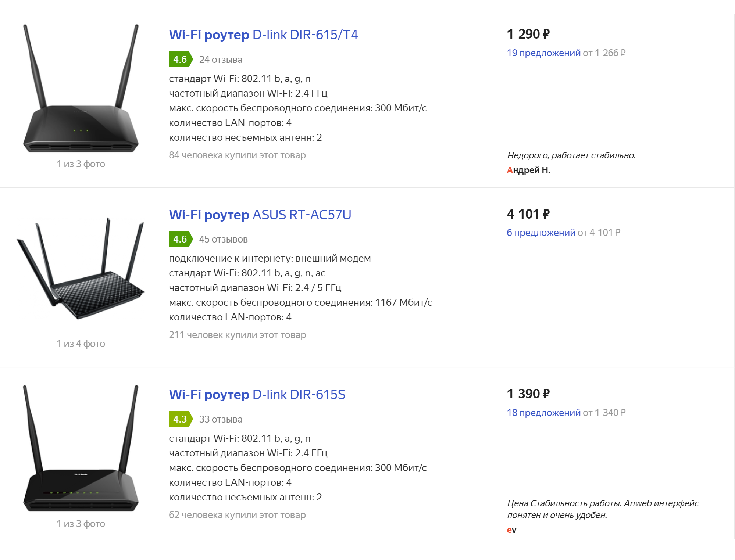Click reviewer name Андрей Н.
This screenshot has width=735, height=560.
528,170
